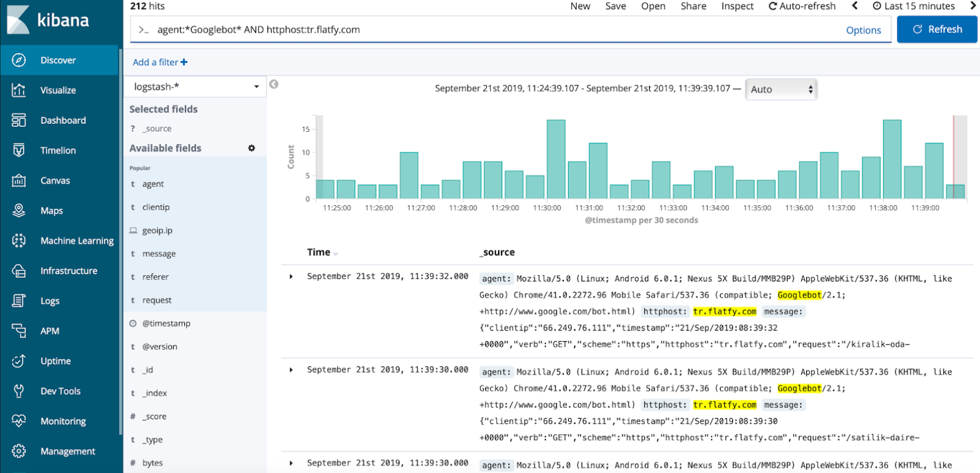Open Maps from the sidebar

(59, 211)
